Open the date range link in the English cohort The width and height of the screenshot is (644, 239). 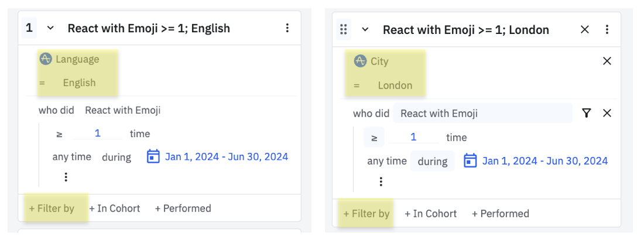[227, 156]
